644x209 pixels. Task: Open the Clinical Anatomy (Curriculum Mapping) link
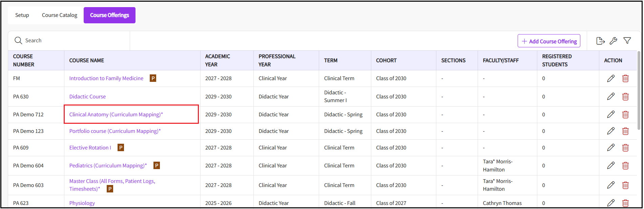[x=116, y=115]
